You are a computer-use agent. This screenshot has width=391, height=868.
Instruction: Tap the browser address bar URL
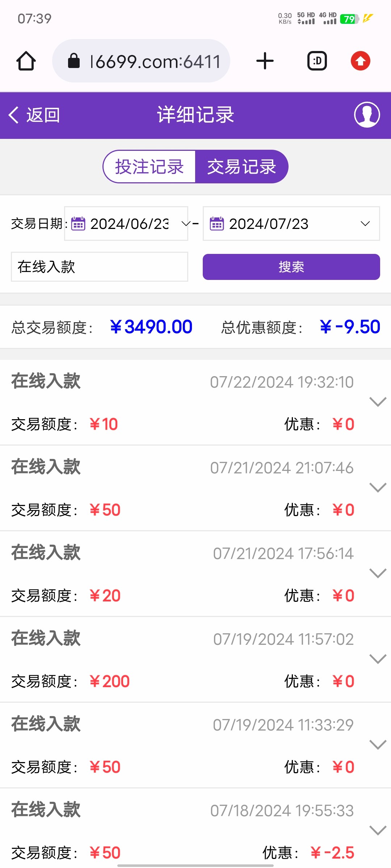click(155, 61)
